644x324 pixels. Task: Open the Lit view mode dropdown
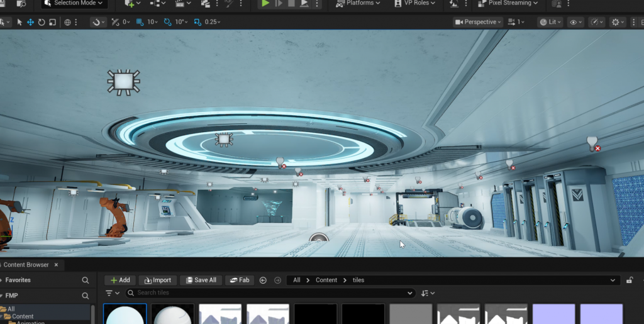point(551,22)
